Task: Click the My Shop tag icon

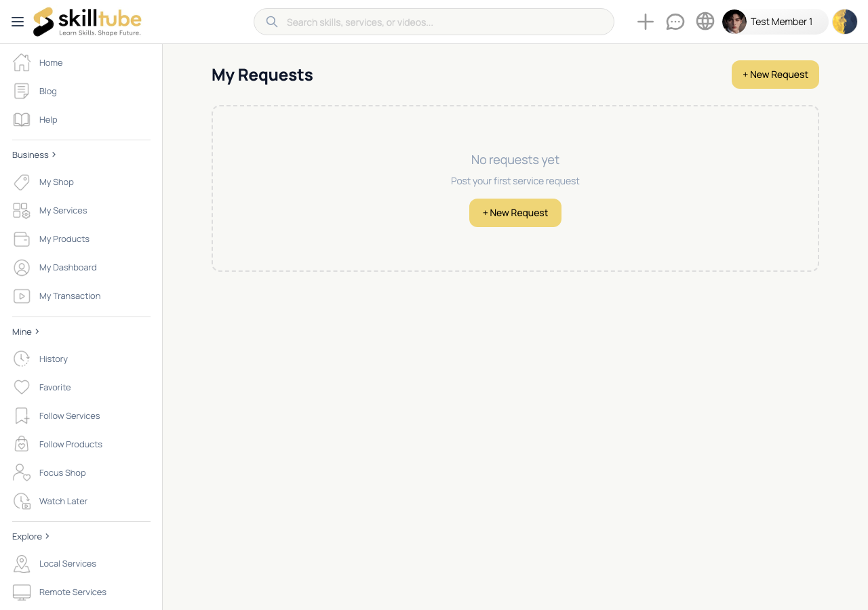Action: [x=22, y=182]
